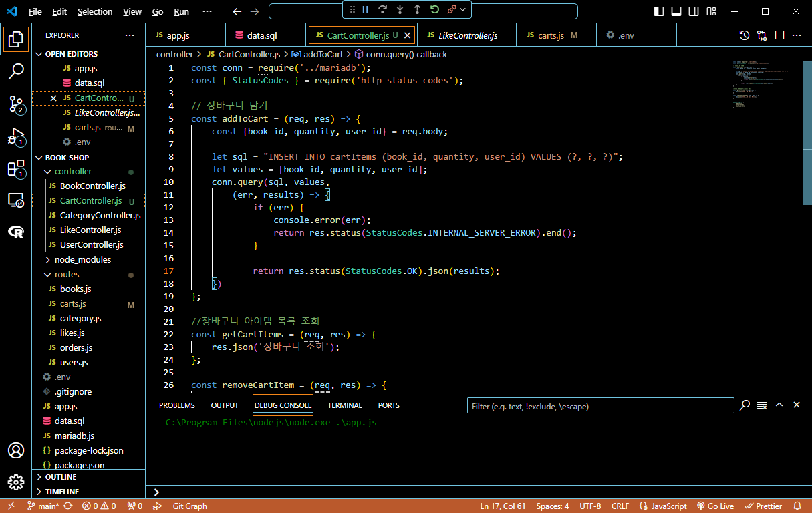
Task: Close the CartController.js editor tab
Action: pos(408,35)
